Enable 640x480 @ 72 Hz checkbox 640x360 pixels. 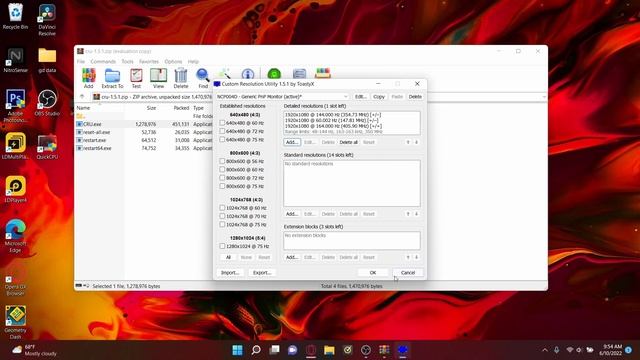pyautogui.click(x=222, y=131)
